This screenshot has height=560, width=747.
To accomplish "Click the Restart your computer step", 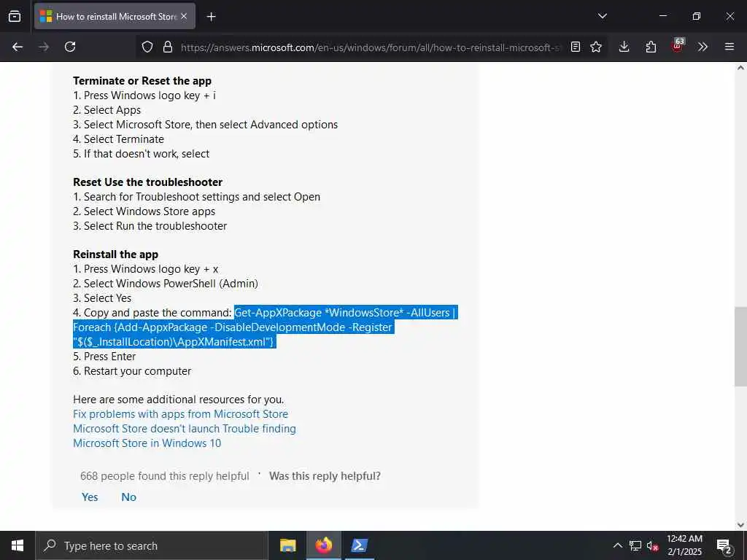I will 132,371.
